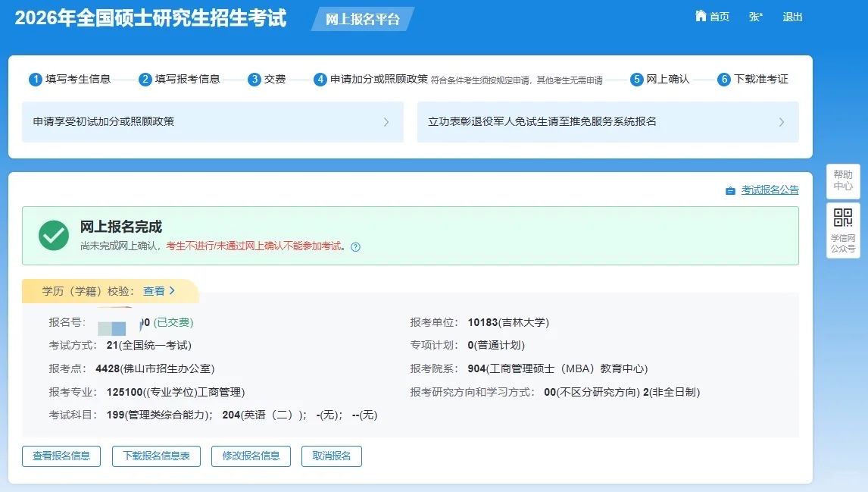This screenshot has height=492, width=868.
Task: Select 退出 to log out
Action: [792, 16]
